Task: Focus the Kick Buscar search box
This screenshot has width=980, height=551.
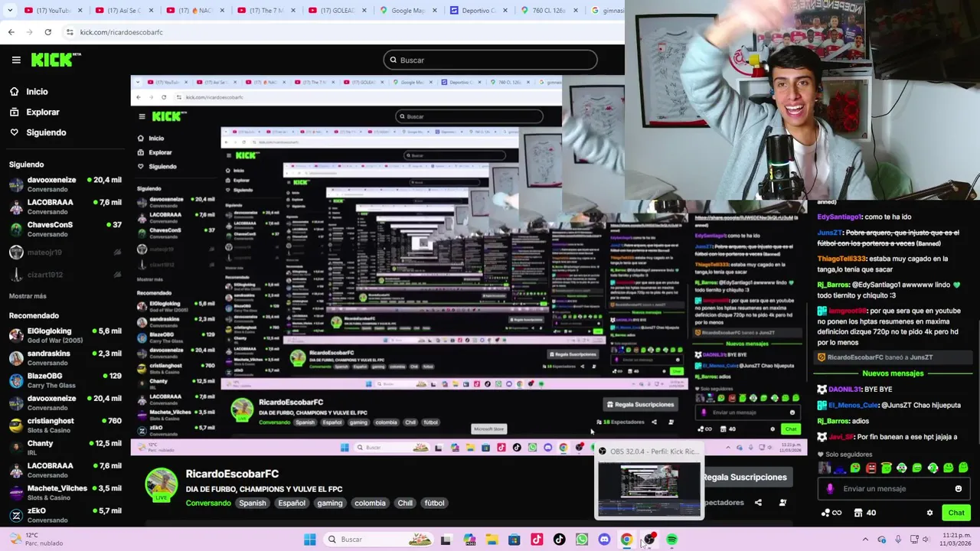Action: click(490, 60)
